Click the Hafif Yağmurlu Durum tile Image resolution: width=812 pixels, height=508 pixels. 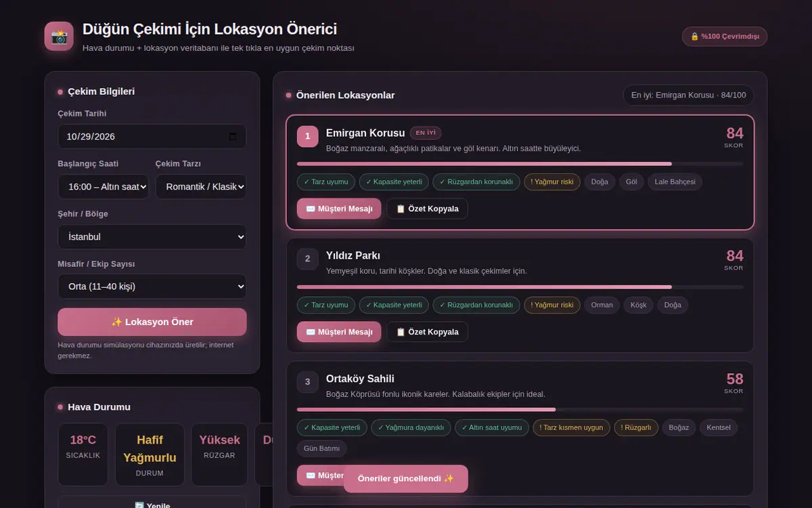tap(150, 454)
